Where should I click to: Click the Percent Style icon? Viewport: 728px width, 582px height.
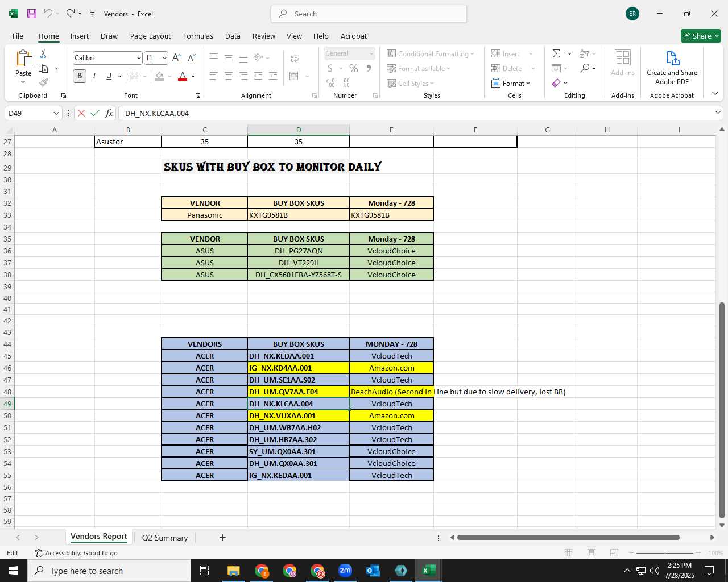tap(354, 68)
